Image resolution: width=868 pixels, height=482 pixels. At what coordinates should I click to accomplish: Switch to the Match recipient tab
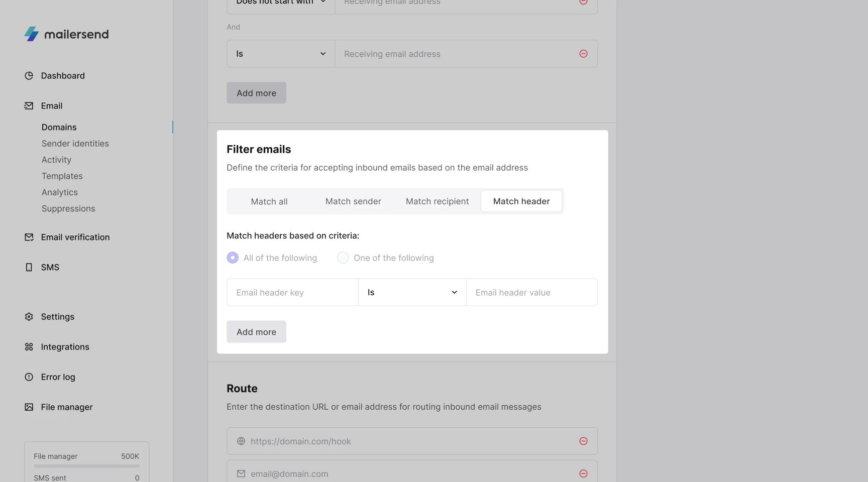[437, 201]
